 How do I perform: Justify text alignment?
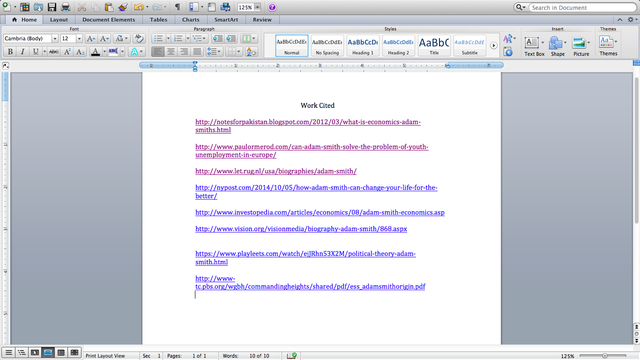[x=197, y=51]
